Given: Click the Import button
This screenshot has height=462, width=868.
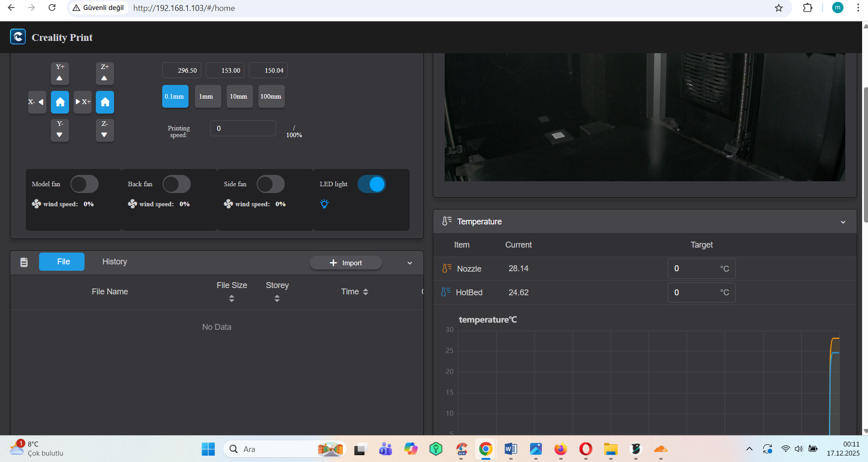Looking at the screenshot, I should coord(346,263).
